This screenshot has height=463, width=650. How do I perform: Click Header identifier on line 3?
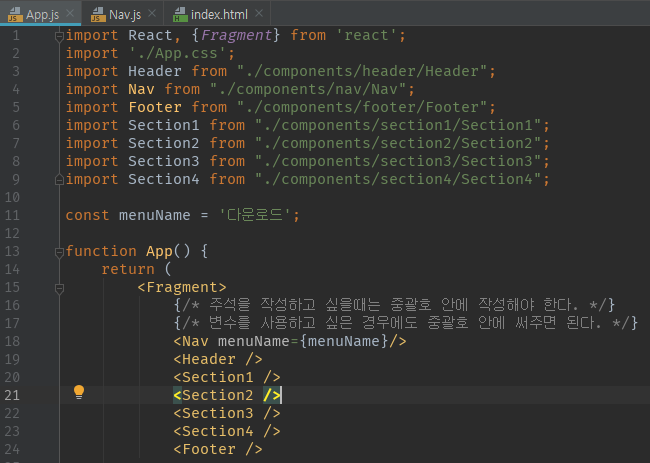[x=155, y=71]
